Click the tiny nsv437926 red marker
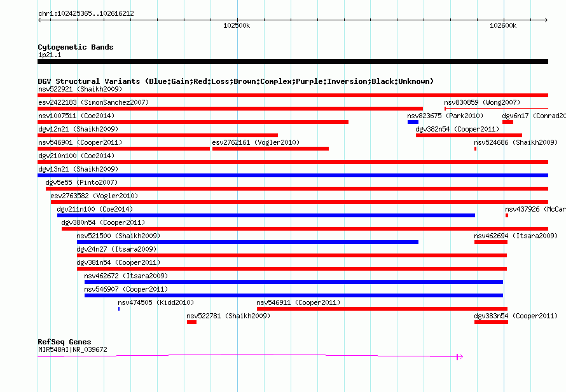The image size is (566, 392). point(507,215)
